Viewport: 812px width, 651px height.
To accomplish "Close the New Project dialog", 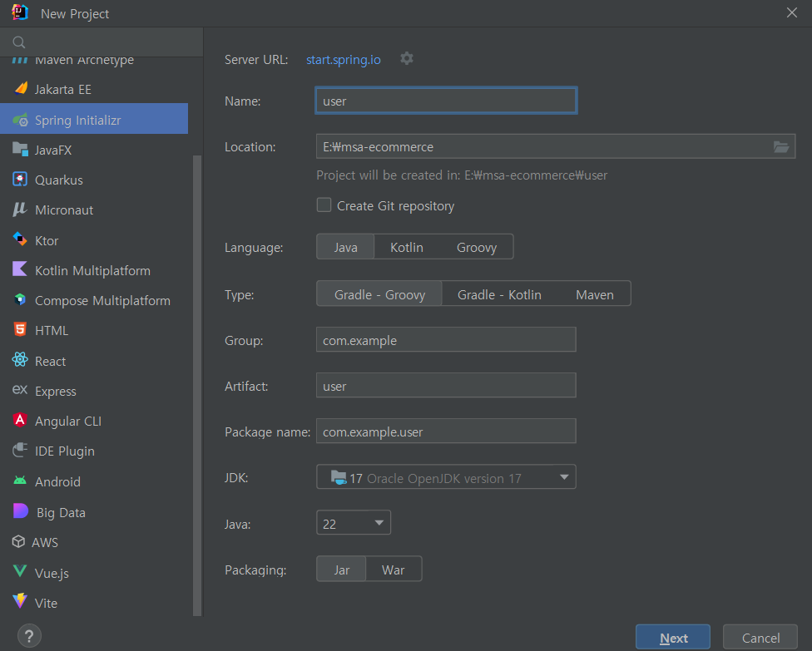I will pyautogui.click(x=792, y=13).
